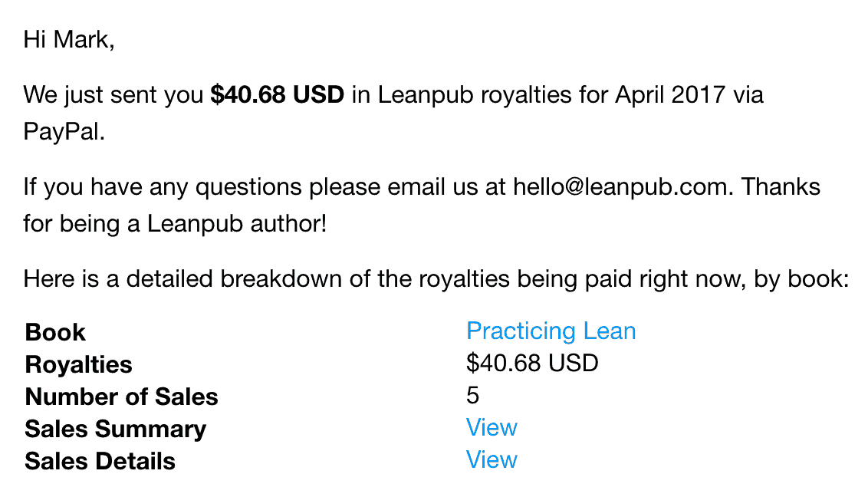This screenshot has width=868, height=497.
Task: Click the number 5 beside Number of Sales
Action: pyautogui.click(x=472, y=395)
